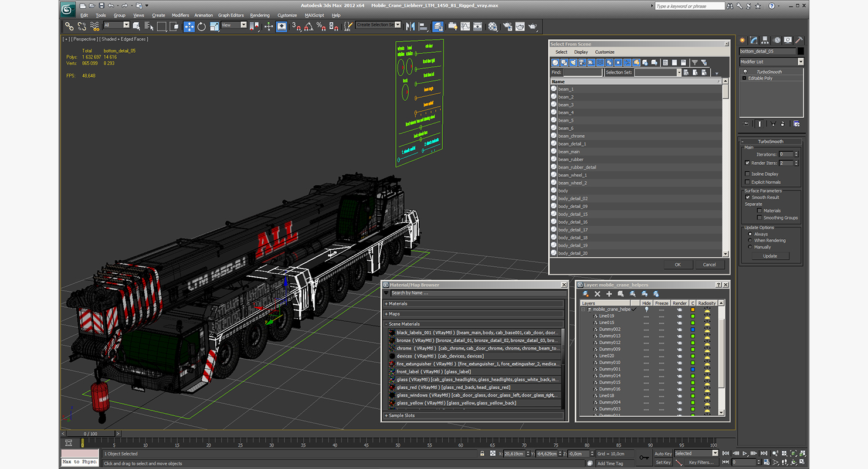
Task: Open the Modifiers menu
Action: point(180,15)
